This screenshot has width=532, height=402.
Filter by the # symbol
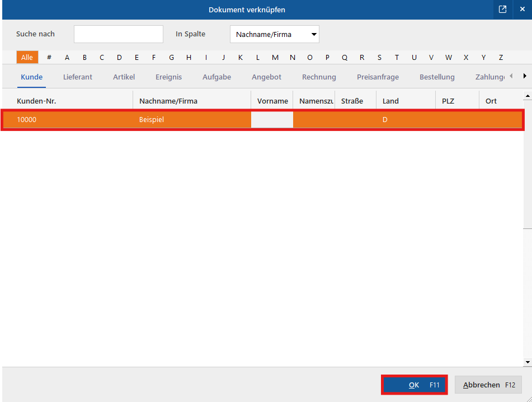point(49,57)
